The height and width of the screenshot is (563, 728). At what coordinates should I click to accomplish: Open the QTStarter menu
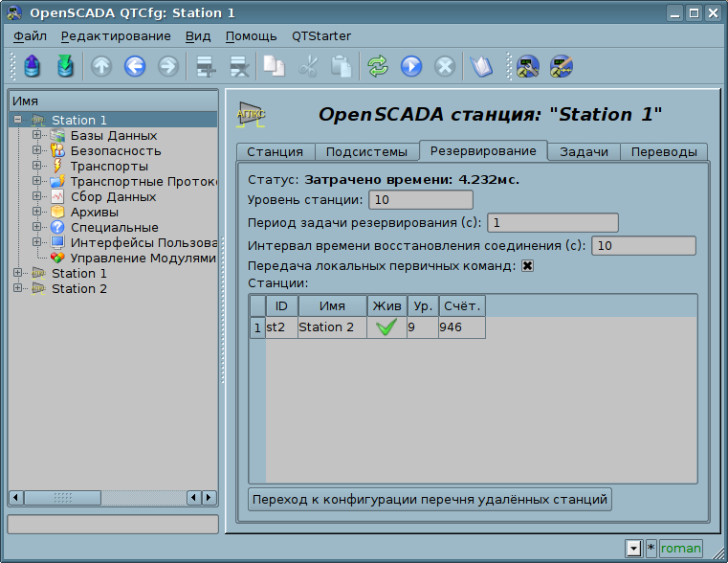[321, 36]
